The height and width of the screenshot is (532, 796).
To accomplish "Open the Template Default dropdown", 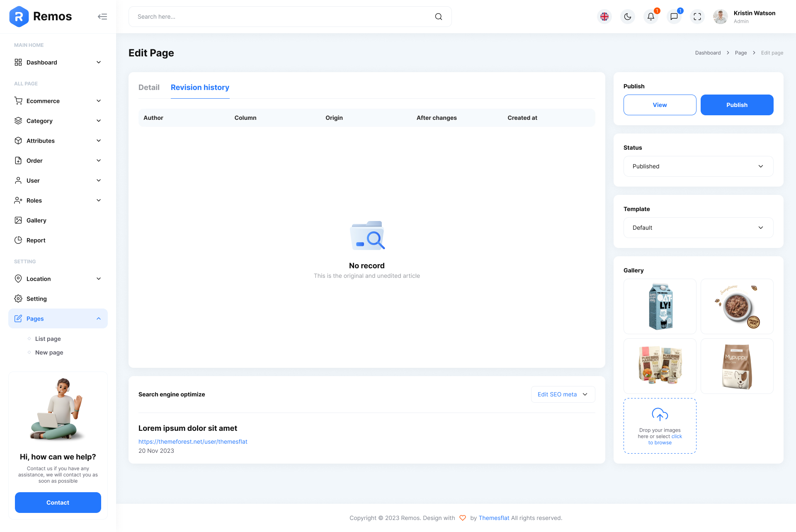I will [698, 228].
